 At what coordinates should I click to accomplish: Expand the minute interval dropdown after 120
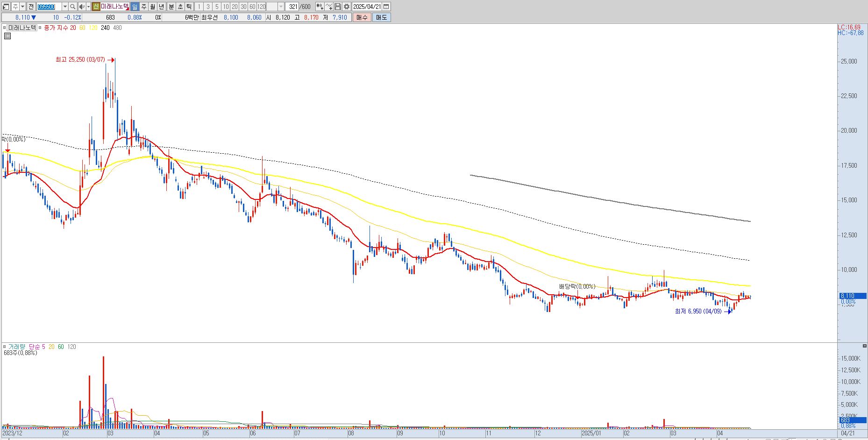(x=281, y=7)
